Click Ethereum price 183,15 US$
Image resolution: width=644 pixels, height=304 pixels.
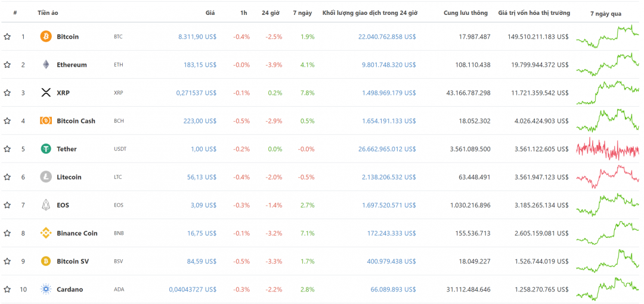click(200, 64)
